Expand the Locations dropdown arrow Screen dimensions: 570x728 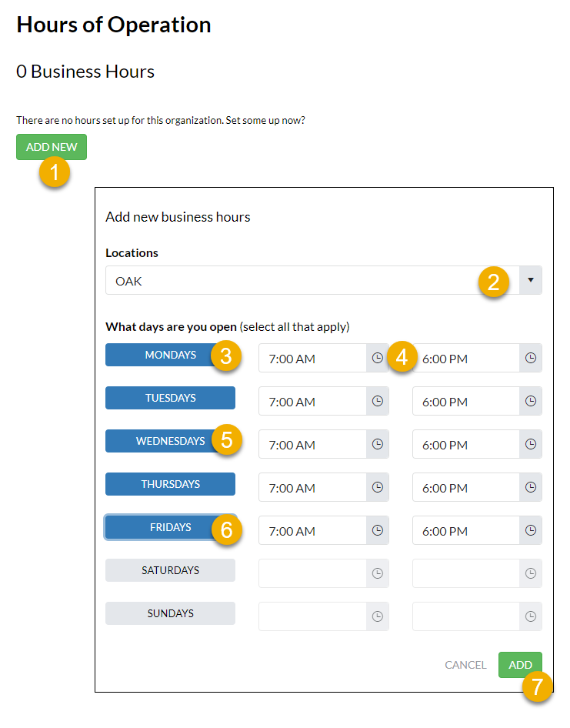pos(530,281)
